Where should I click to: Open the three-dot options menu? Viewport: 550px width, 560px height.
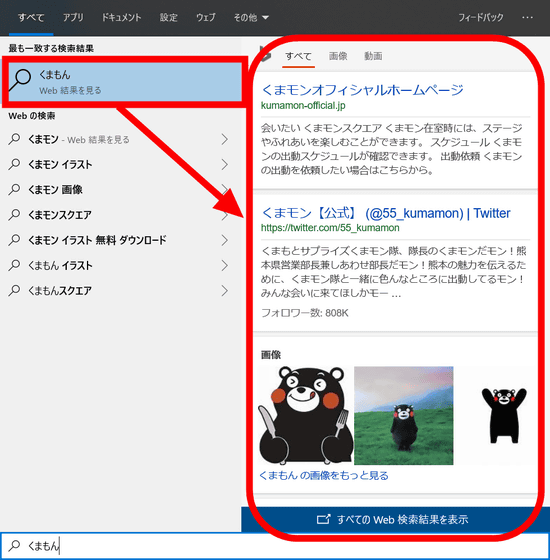pyautogui.click(x=528, y=17)
